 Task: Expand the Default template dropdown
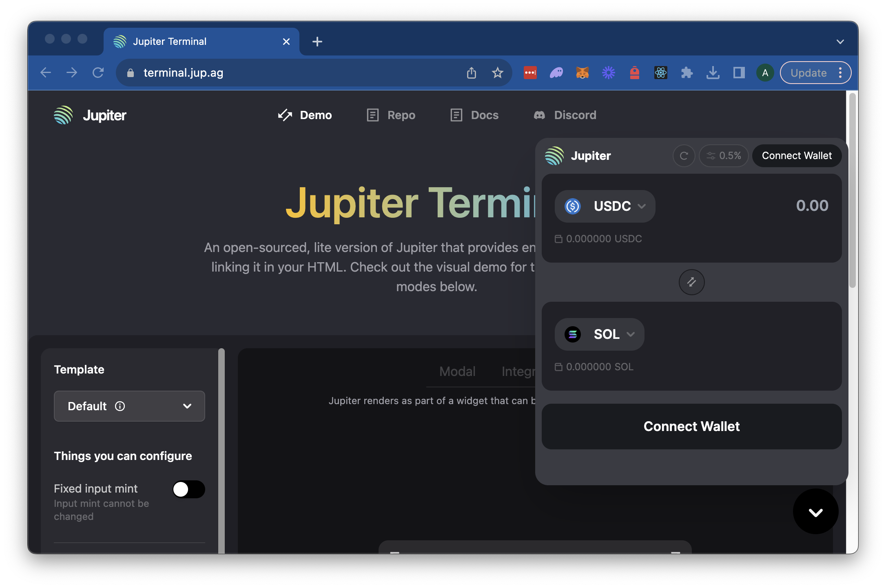pos(129,406)
